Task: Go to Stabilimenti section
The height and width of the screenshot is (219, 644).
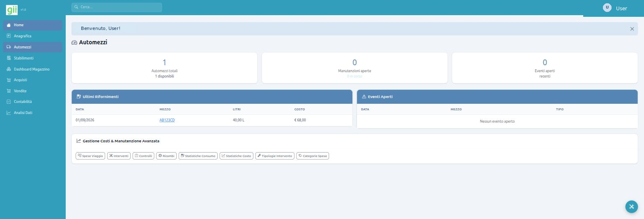Action: [33, 58]
